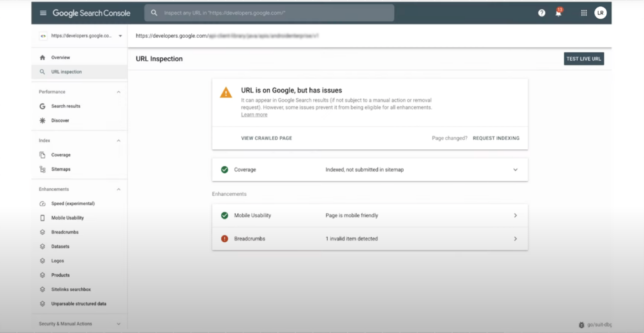Click the green check next to Coverage
The image size is (644, 333).
(225, 169)
